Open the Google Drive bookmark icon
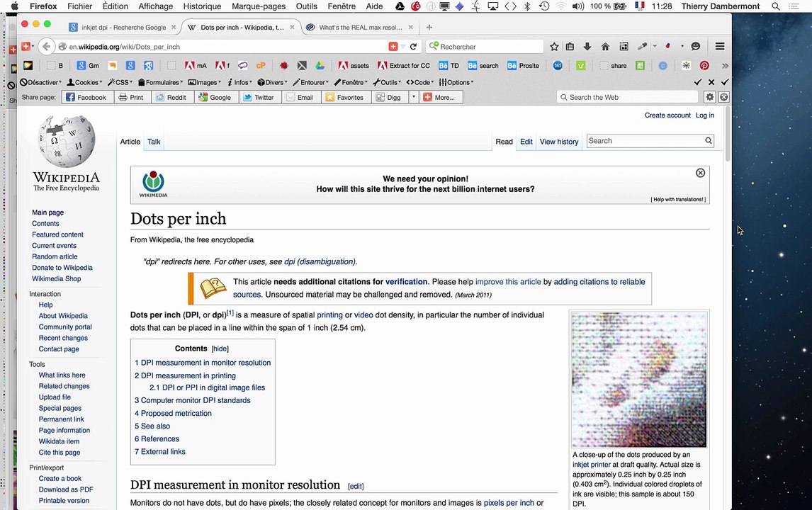Viewport: 812px width, 510px height. click(320, 66)
